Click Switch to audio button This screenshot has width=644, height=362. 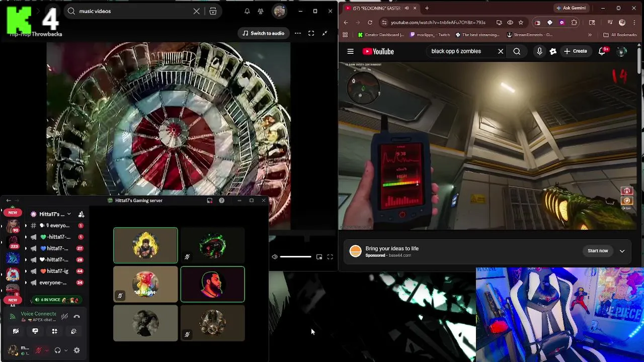(x=264, y=33)
